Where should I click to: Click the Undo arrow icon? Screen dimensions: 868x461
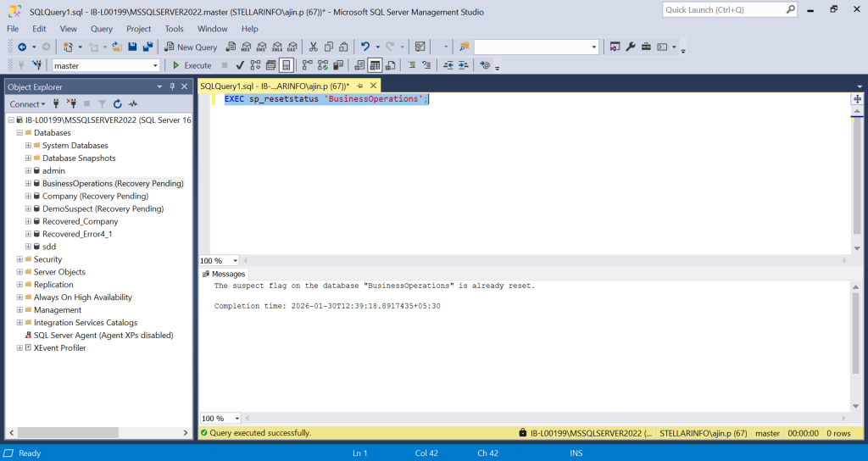pos(365,47)
